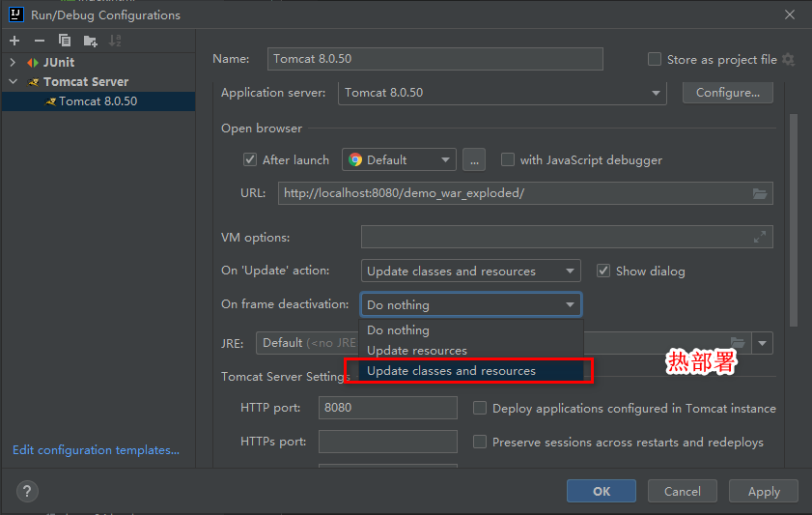Select the JUnit tree item

(59, 63)
